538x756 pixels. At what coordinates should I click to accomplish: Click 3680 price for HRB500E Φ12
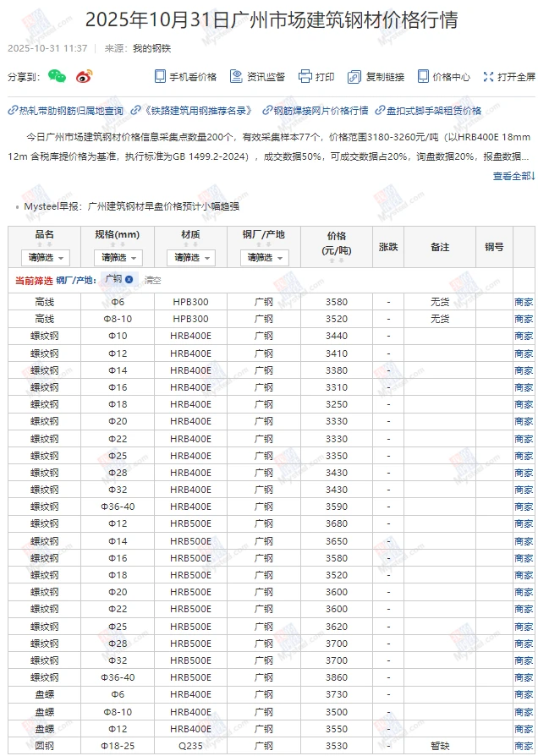point(337,523)
